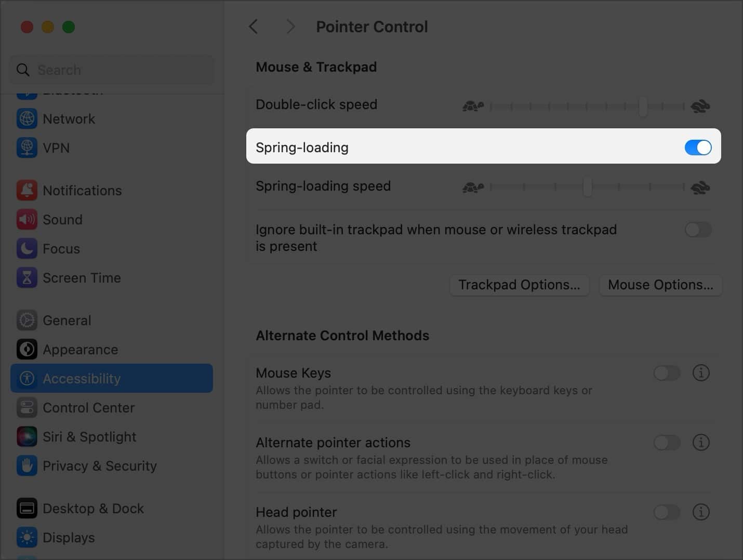The image size is (743, 560).
Task: Click the Spring-loading speed slider thumb
Action: pos(587,187)
